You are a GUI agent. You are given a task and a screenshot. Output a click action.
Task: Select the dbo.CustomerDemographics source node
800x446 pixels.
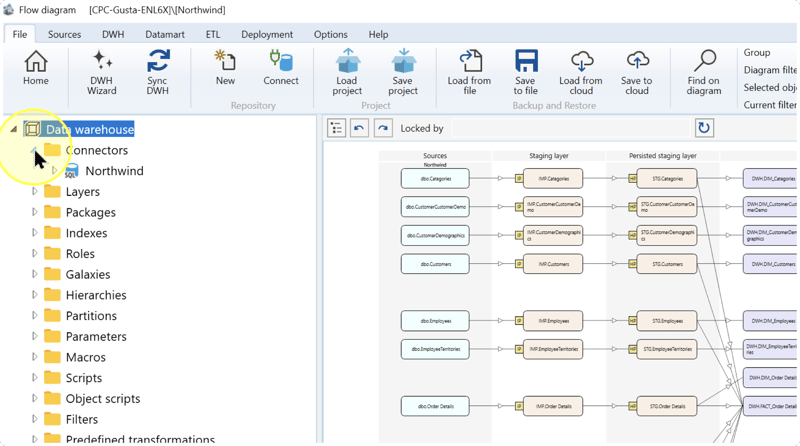[435, 235]
